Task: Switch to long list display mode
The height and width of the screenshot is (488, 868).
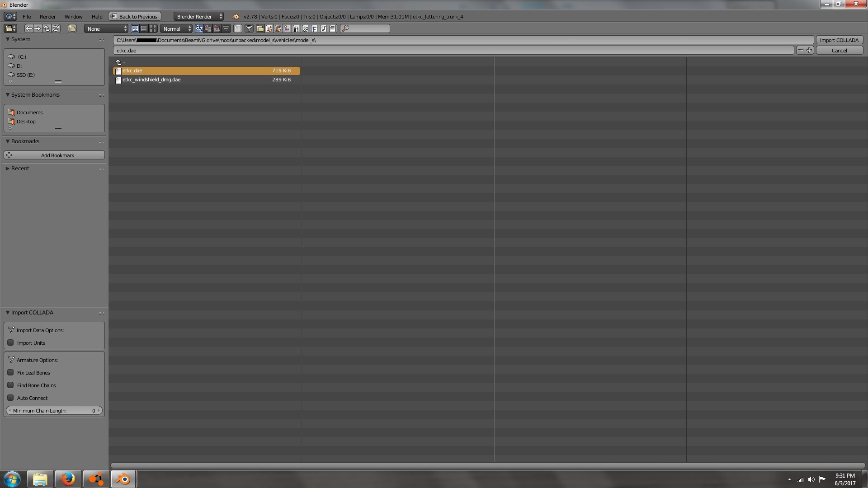Action: (144, 28)
